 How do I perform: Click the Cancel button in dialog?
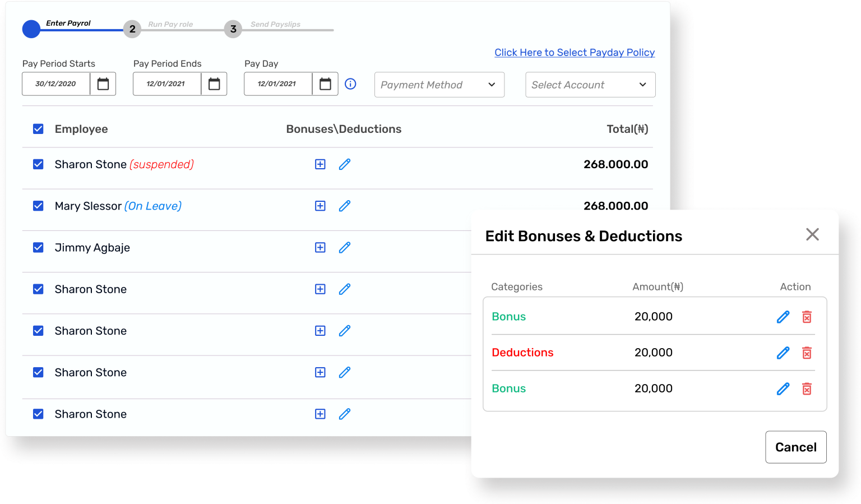point(795,447)
